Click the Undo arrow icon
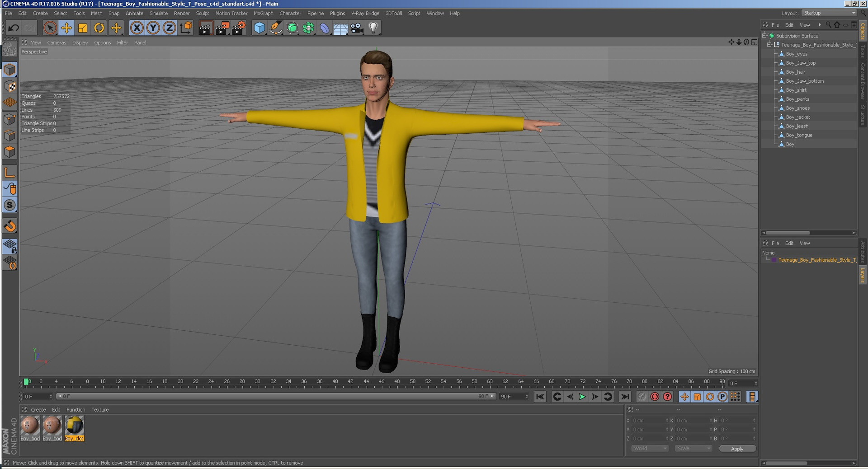 pyautogui.click(x=14, y=28)
